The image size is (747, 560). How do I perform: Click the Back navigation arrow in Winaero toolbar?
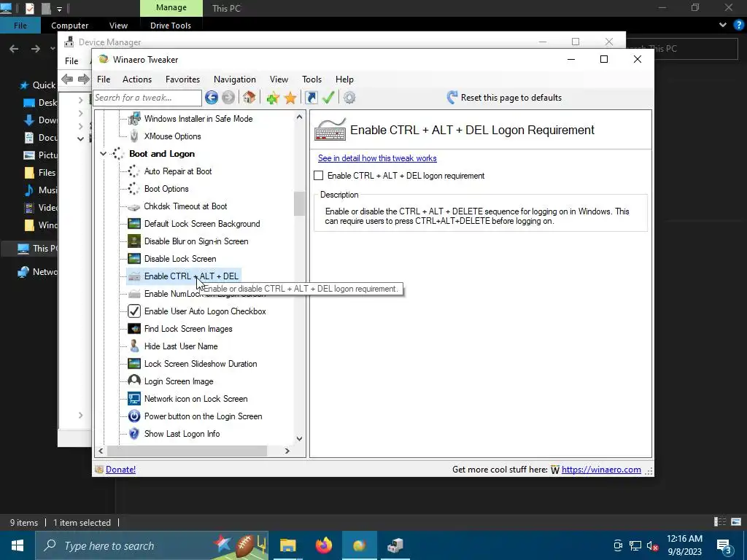click(x=212, y=98)
